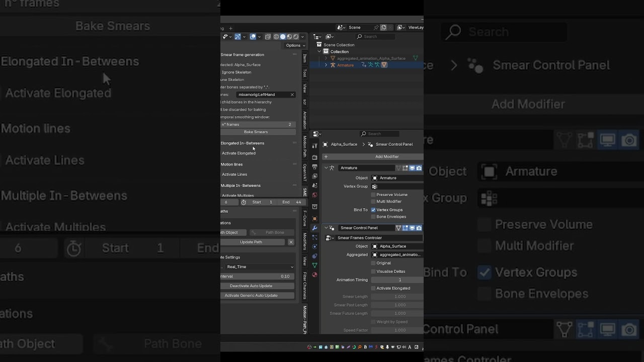Clear the mixamorig:LeftHand bones field
644x362 pixels.
pyautogui.click(x=292, y=95)
